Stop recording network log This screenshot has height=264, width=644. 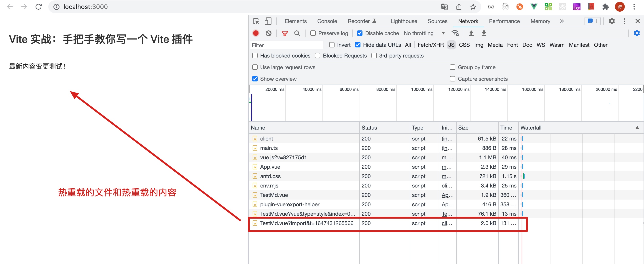pyautogui.click(x=256, y=33)
